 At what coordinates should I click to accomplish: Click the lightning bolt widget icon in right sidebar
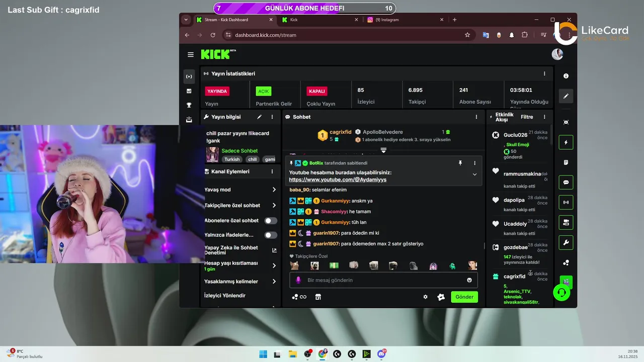(566, 142)
